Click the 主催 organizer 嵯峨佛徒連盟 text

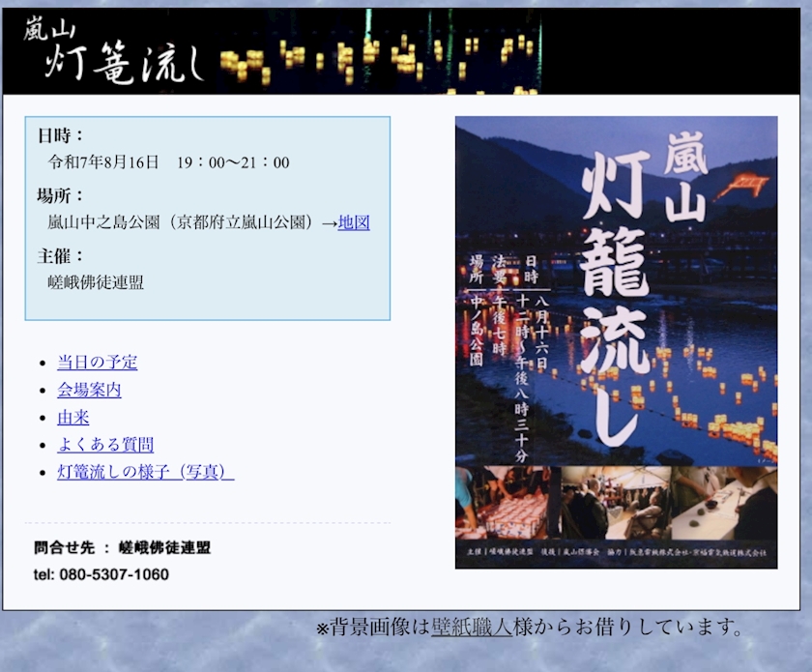click(96, 282)
